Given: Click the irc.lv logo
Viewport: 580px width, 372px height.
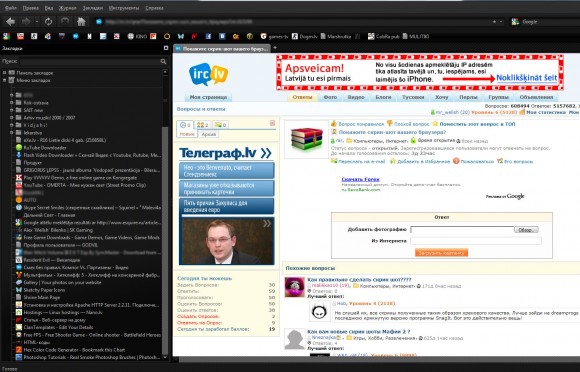Looking at the screenshot, I should click(208, 74).
